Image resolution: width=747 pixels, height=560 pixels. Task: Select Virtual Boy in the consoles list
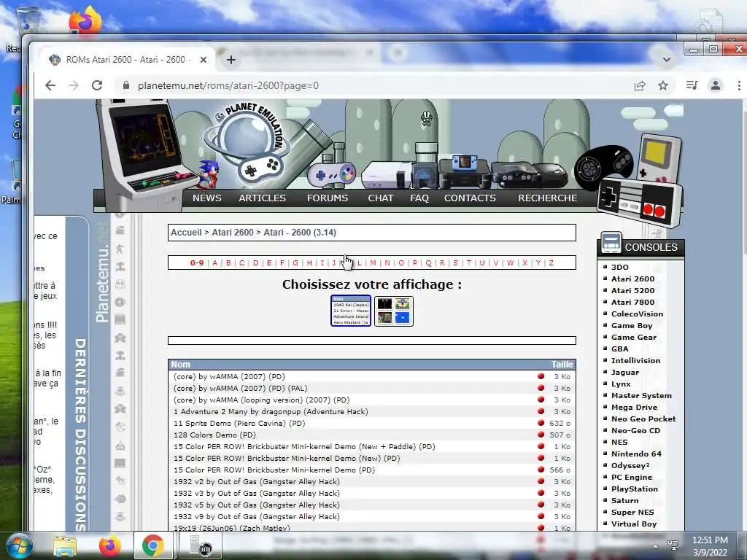coord(634,524)
